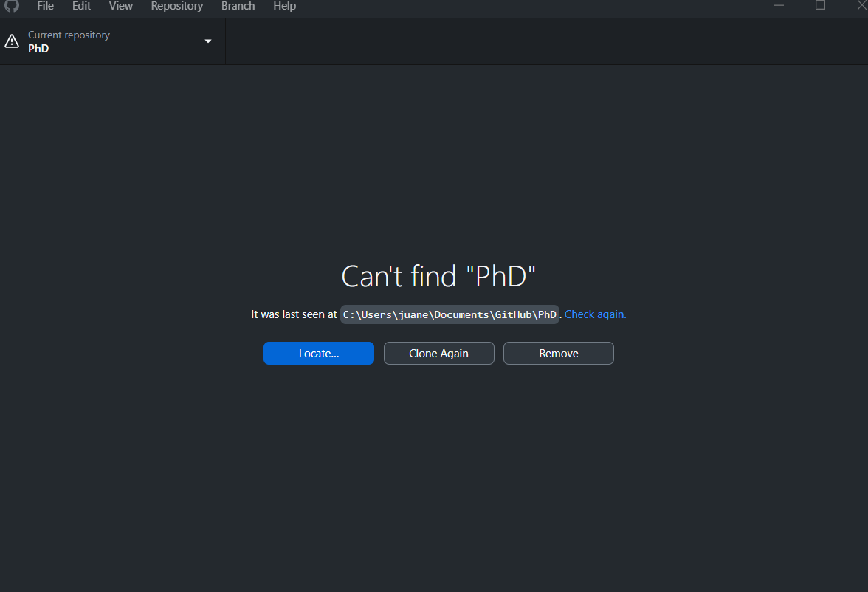Open the Branch menu
868x592 pixels.
click(x=238, y=7)
